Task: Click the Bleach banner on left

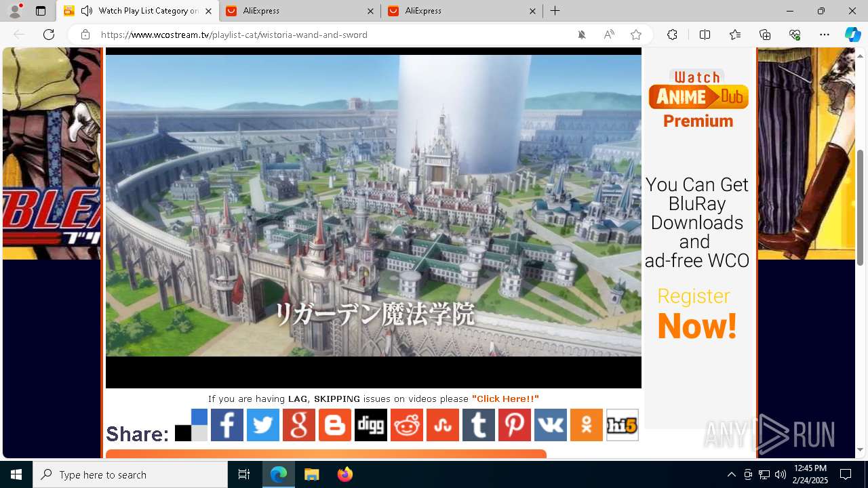Action: click(x=52, y=154)
